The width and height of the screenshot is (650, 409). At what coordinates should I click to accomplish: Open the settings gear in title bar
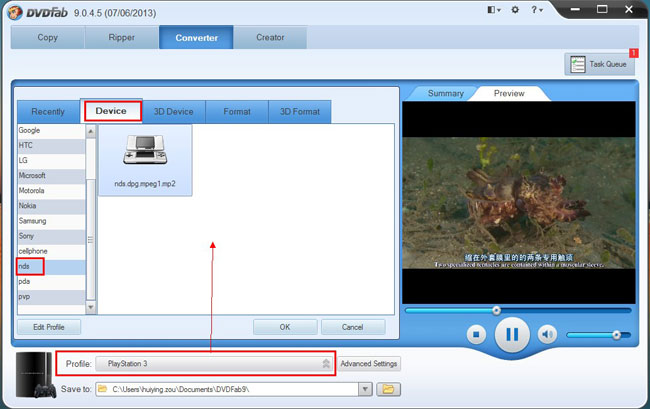coord(515,10)
